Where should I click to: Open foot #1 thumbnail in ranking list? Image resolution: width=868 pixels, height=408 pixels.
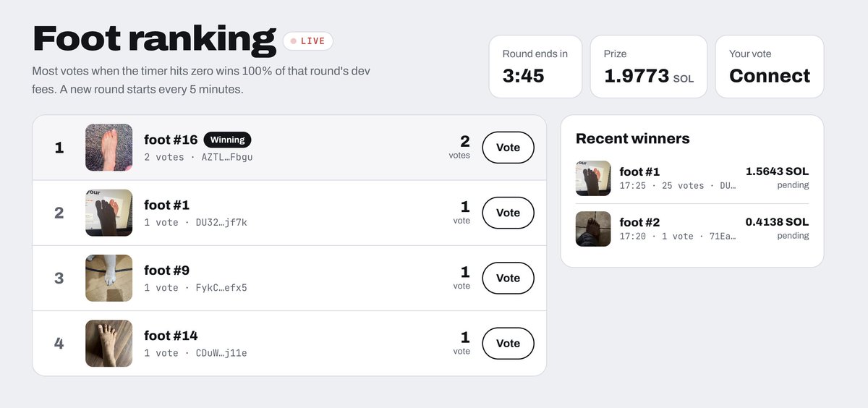point(109,213)
